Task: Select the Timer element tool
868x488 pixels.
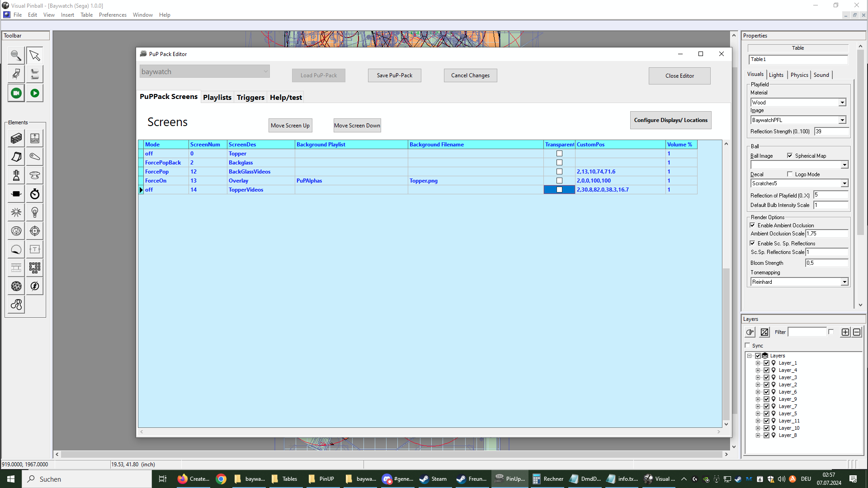Action: click(34, 194)
